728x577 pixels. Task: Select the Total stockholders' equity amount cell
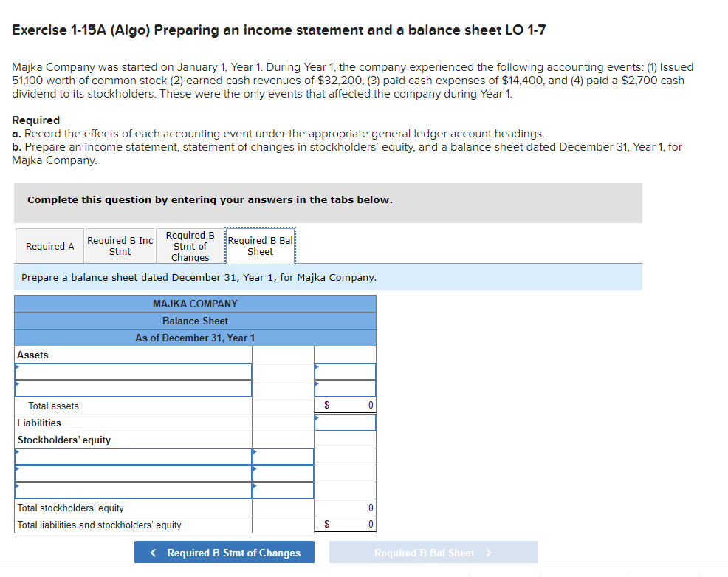tap(345, 508)
